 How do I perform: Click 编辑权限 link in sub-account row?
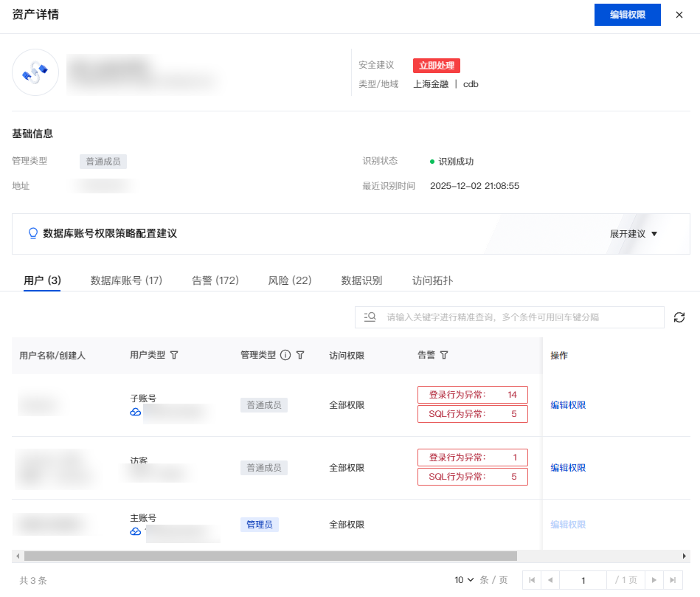568,405
